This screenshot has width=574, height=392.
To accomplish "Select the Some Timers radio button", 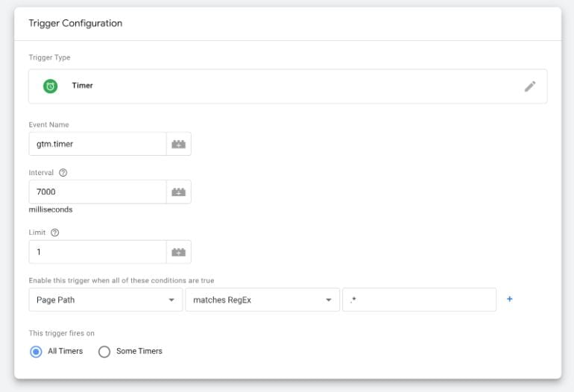I will [104, 352].
